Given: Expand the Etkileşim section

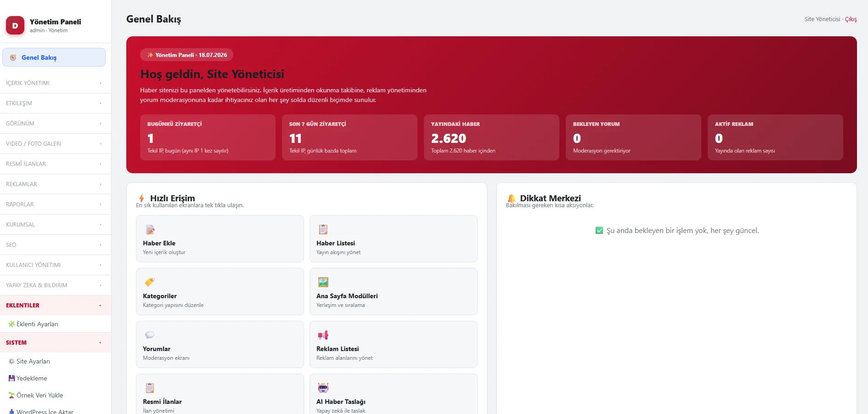Looking at the screenshot, I should tap(56, 103).
